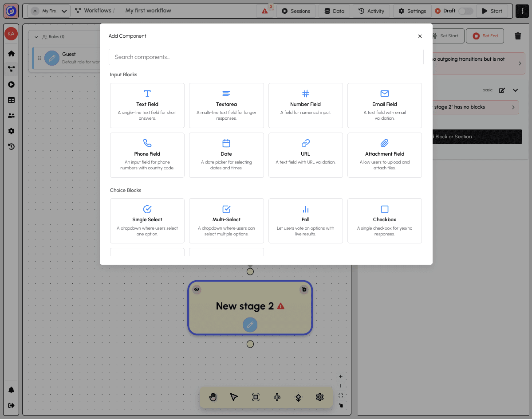This screenshot has height=419, width=532.
Task: Click the pencil edit icon on New stage 2
Action: 250,325
